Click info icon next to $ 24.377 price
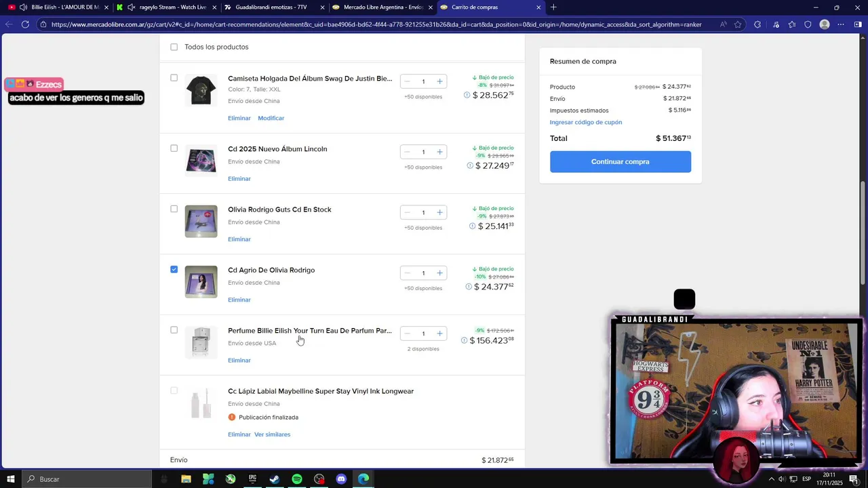Viewport: 868px width, 488px height. tap(469, 287)
